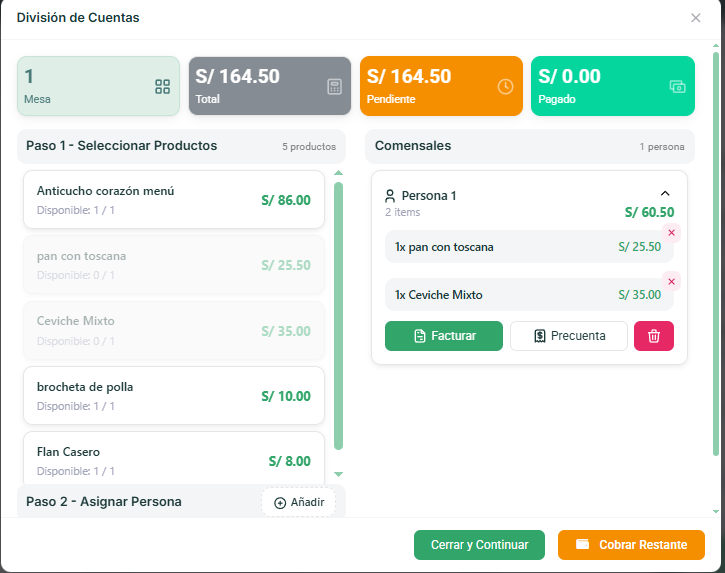
Task: Click the S/ 0.00 Pagado card
Action: 613,86
